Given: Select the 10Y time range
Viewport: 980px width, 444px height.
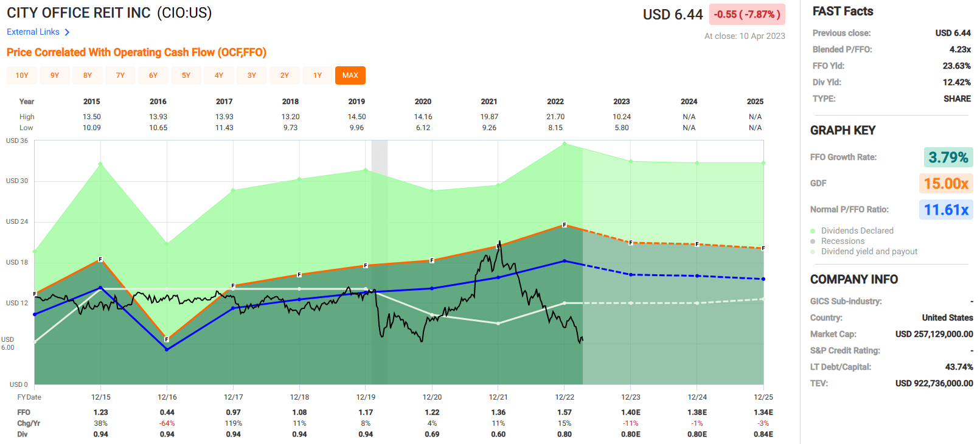Looking at the screenshot, I should [x=22, y=75].
